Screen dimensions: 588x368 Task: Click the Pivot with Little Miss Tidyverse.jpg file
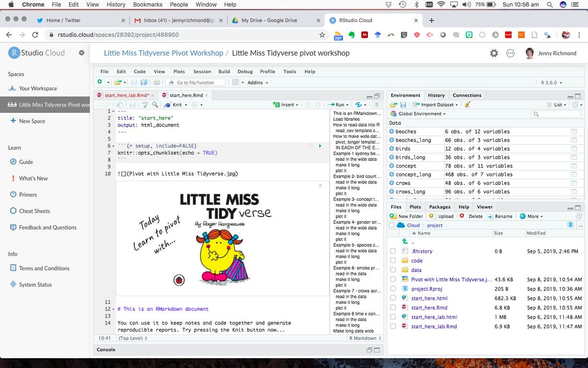[x=451, y=279]
